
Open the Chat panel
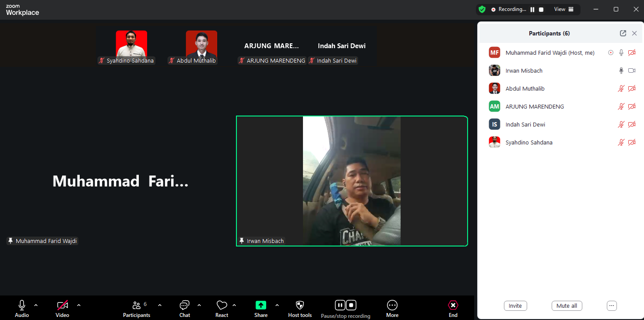185,308
